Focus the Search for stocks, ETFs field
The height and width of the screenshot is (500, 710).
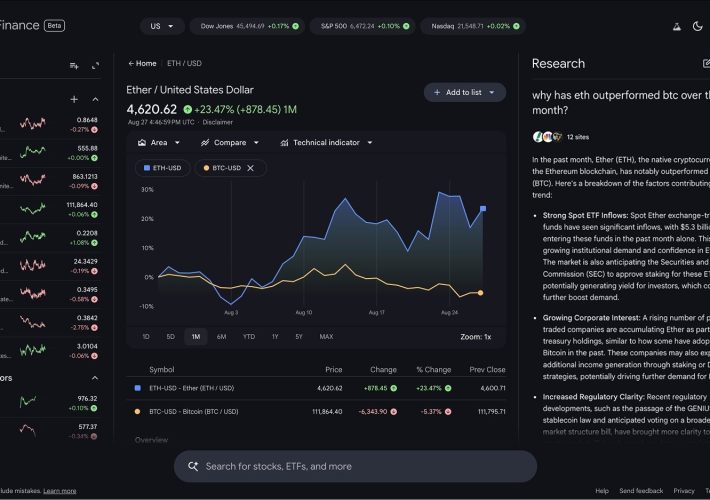(355, 466)
